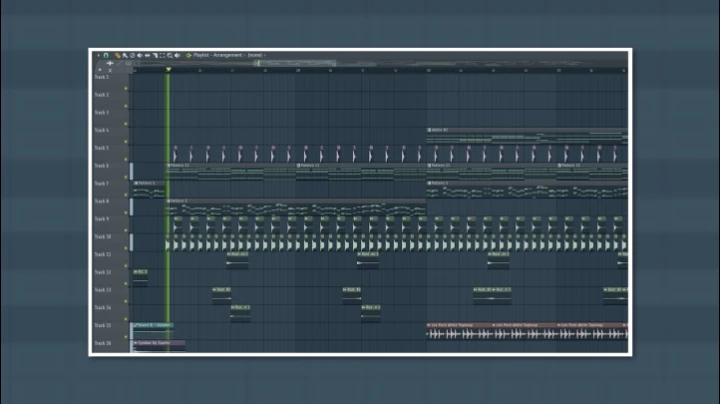Select the Paint brush tool

click(125, 55)
